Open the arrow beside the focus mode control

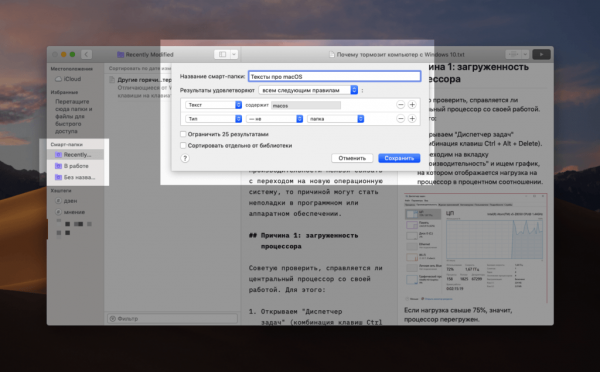point(525,54)
